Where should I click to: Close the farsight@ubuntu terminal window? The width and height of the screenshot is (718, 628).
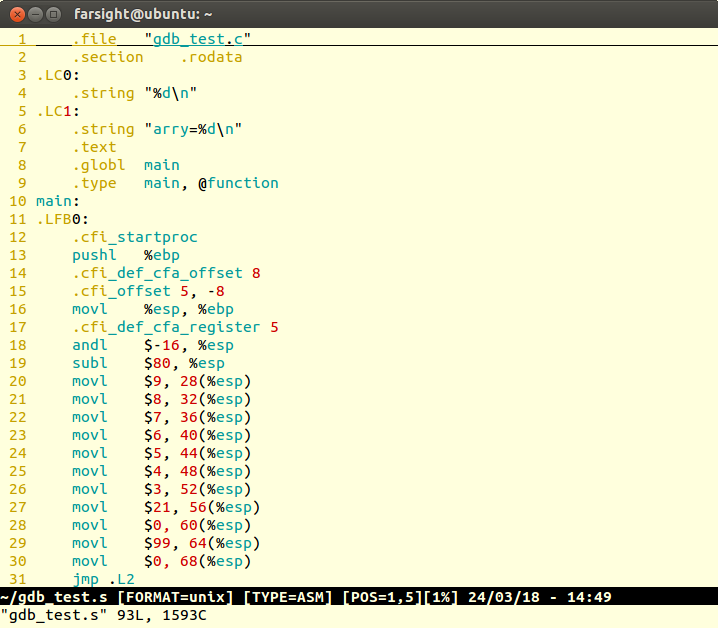pos(17,15)
